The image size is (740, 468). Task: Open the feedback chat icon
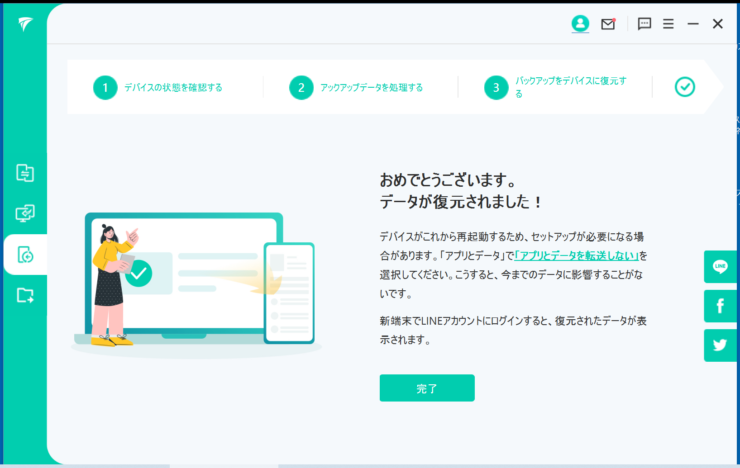pyautogui.click(x=644, y=24)
